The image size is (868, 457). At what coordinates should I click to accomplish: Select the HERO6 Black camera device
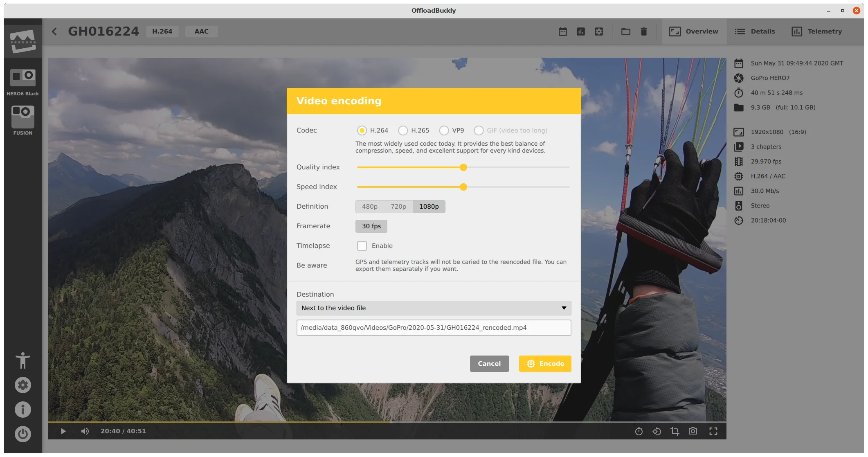(23, 82)
